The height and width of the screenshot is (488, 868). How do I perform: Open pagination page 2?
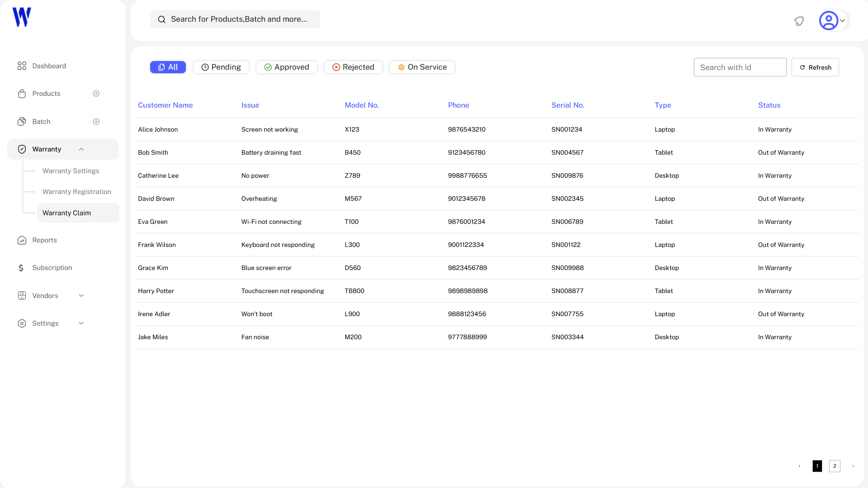click(835, 466)
